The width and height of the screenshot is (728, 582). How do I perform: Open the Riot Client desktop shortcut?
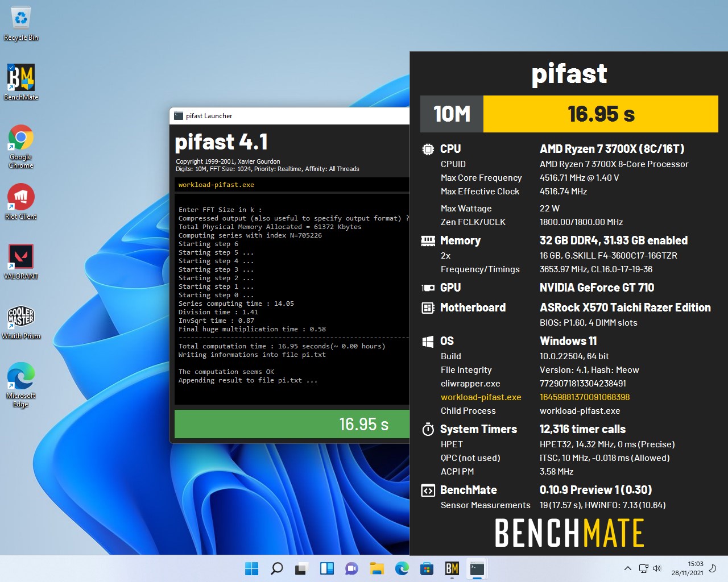click(21, 202)
